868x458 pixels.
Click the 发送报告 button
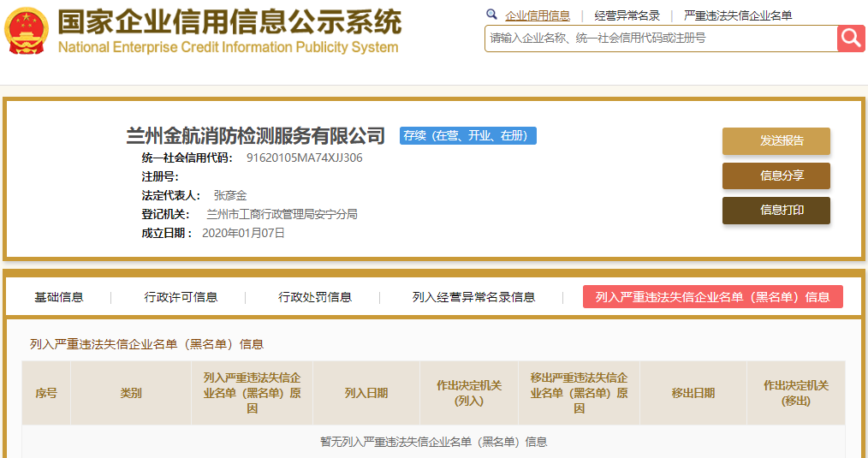point(776,141)
